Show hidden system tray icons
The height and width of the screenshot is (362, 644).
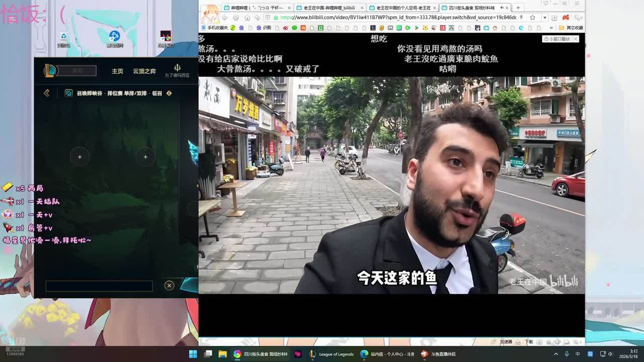(556, 354)
